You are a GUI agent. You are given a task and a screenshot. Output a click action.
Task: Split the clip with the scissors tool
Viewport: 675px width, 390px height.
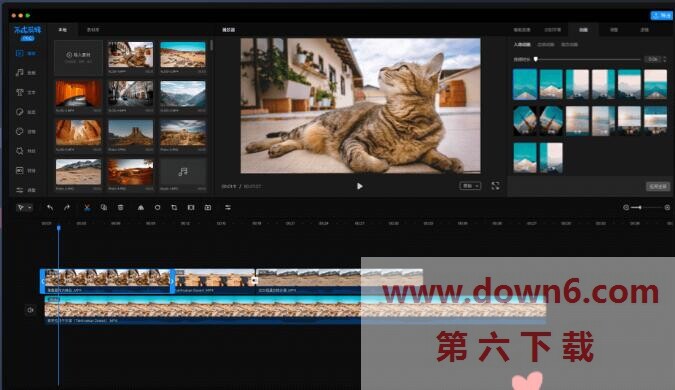[x=87, y=207]
